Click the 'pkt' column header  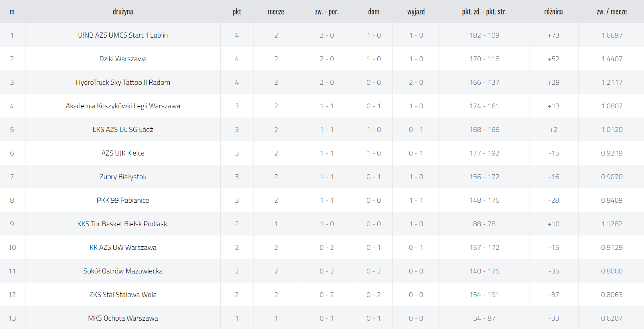coord(237,12)
